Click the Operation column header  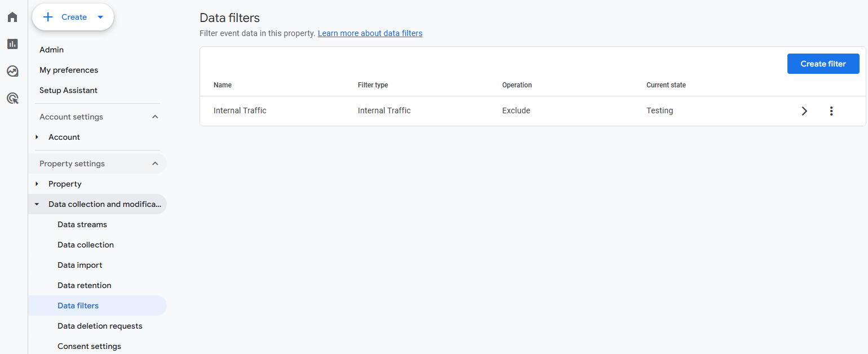(517, 85)
